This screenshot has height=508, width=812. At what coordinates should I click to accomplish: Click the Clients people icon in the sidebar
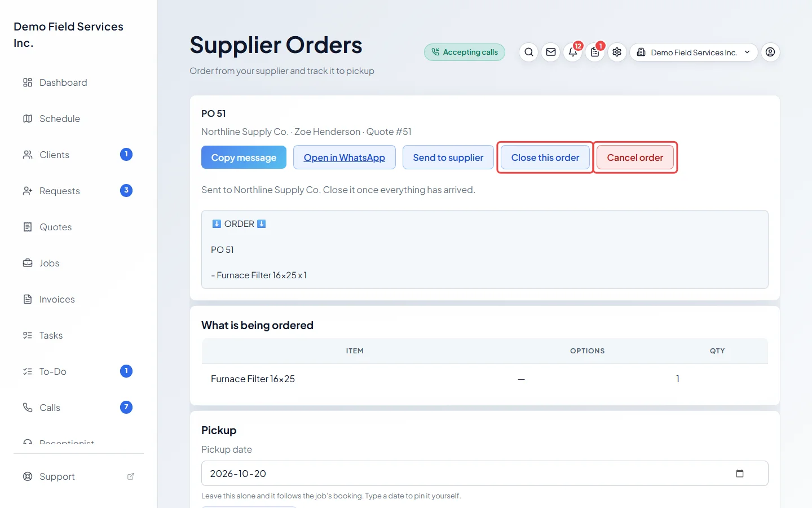point(28,155)
